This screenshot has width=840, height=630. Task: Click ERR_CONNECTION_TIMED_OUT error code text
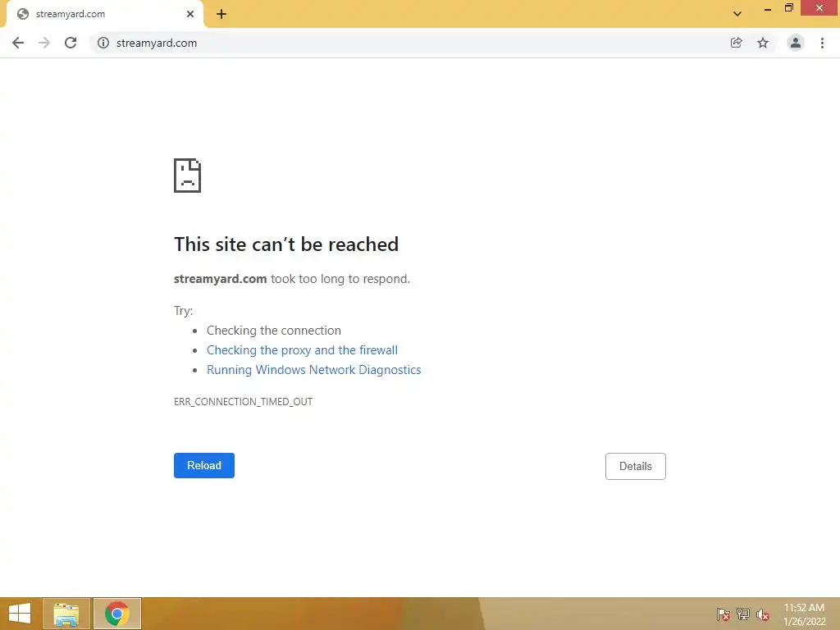(x=243, y=402)
